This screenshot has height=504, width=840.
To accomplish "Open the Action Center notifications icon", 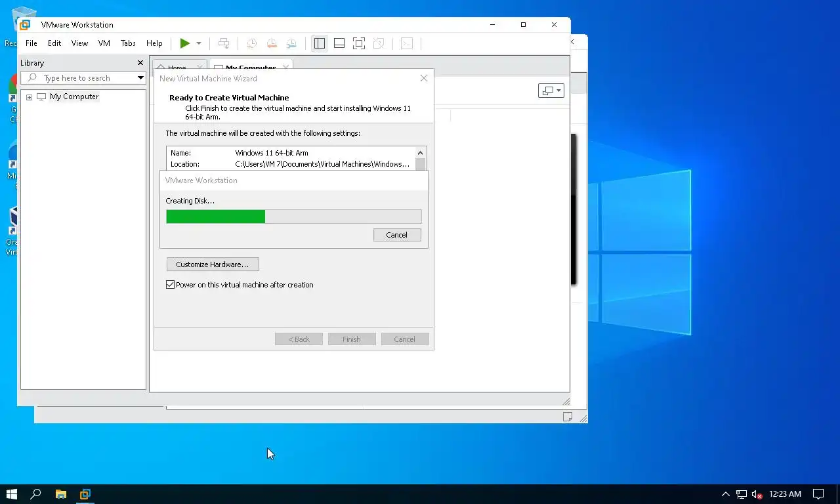I will click(x=818, y=494).
